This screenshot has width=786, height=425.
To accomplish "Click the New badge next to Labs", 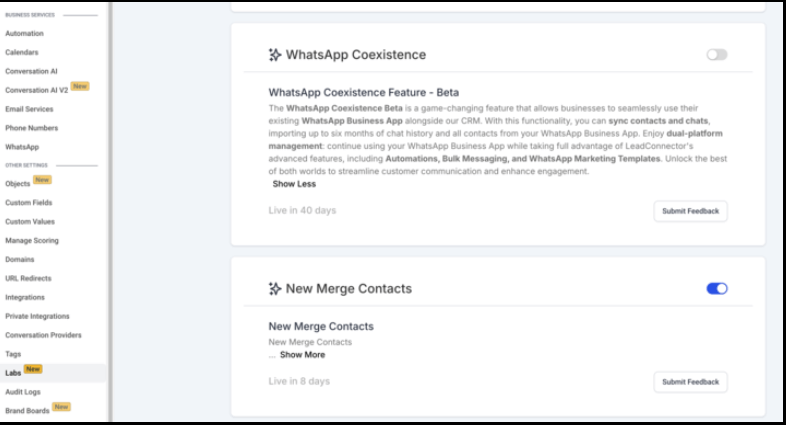I will (x=33, y=369).
